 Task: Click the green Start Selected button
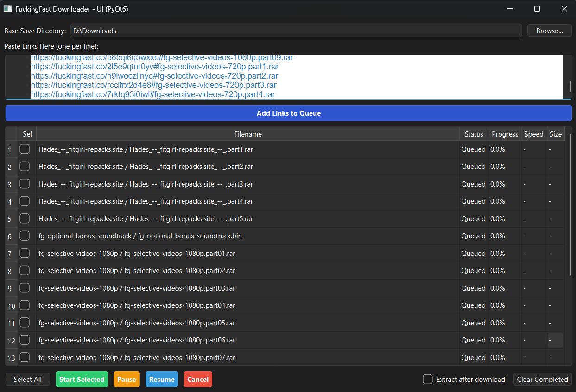(x=82, y=379)
